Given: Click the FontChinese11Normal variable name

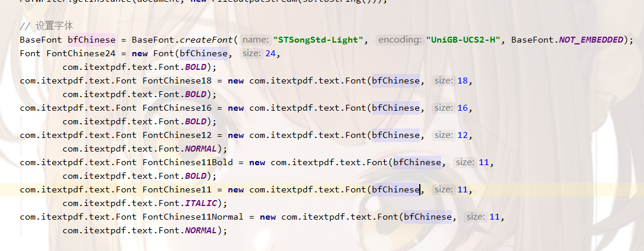Looking at the screenshot, I should 193,217.
